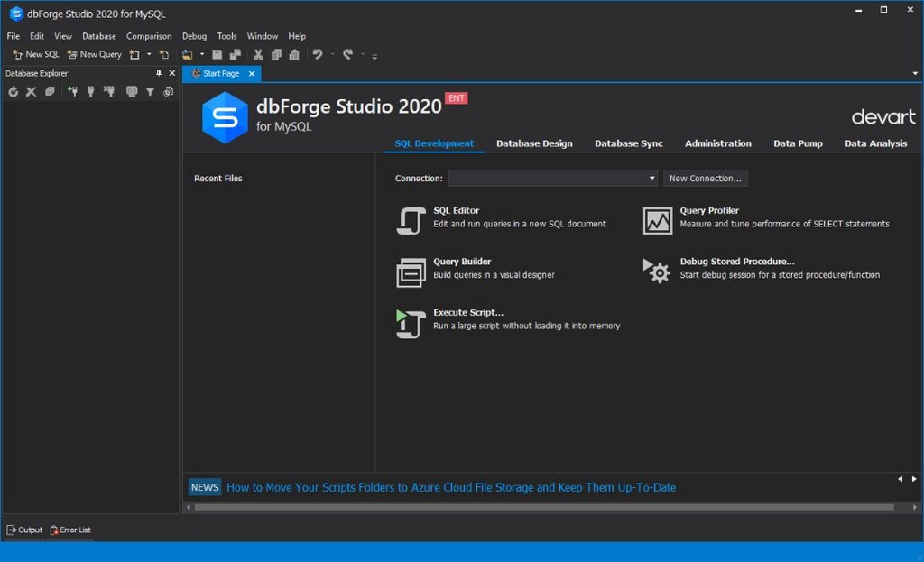Open the Comparison menu
924x562 pixels.
(149, 36)
